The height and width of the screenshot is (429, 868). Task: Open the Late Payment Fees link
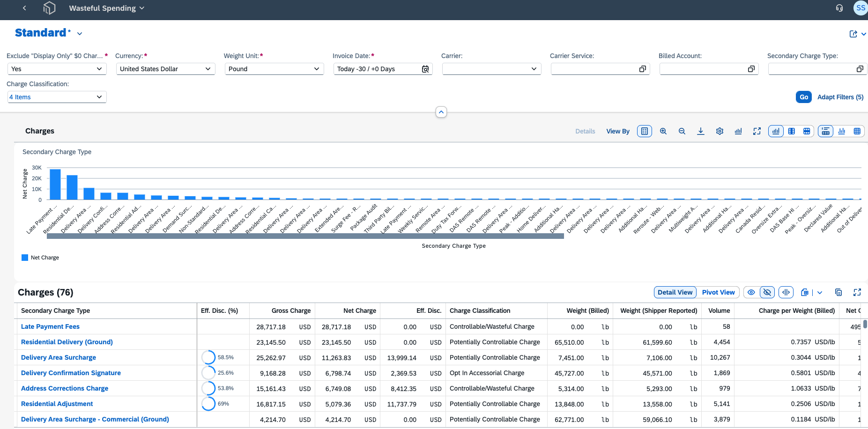click(50, 326)
